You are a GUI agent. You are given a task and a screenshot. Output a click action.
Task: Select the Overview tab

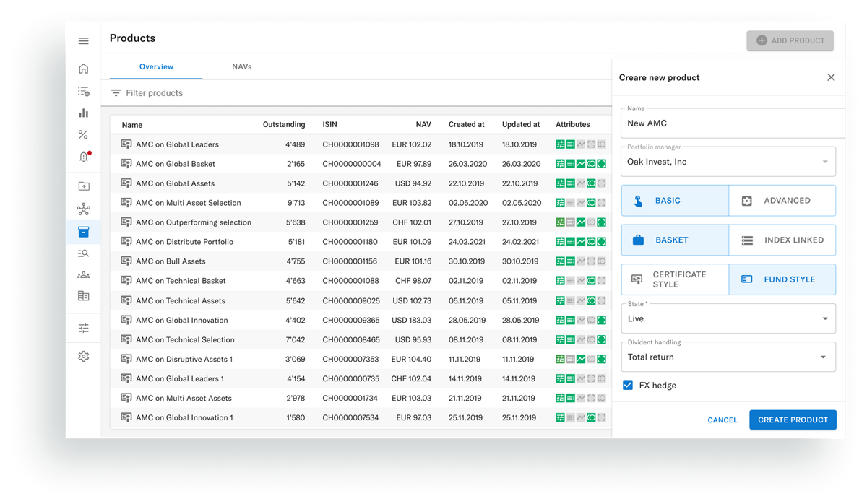coord(155,66)
